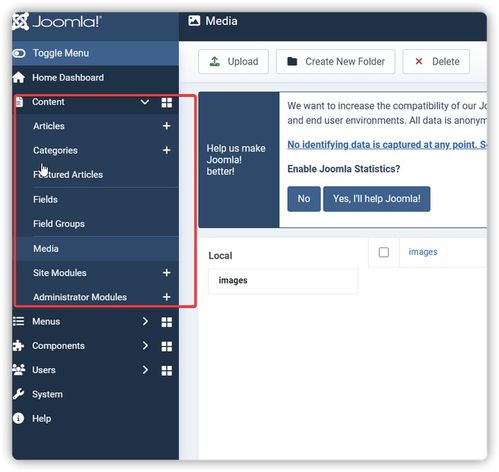Click the Users label in sidebar
This screenshot has height=472, width=499.
pos(44,370)
